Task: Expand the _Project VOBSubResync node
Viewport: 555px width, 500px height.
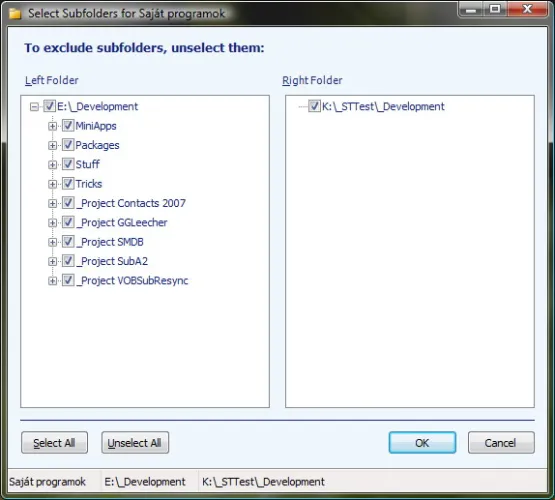Action: coord(52,281)
